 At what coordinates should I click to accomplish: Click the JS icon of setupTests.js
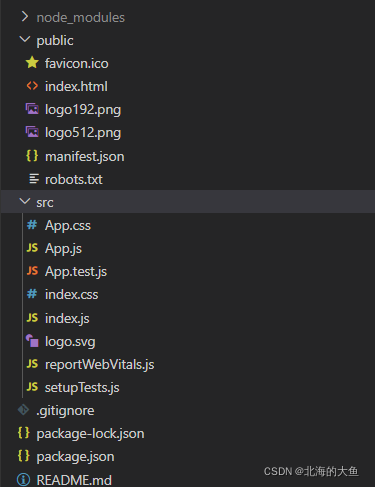[x=32, y=387]
